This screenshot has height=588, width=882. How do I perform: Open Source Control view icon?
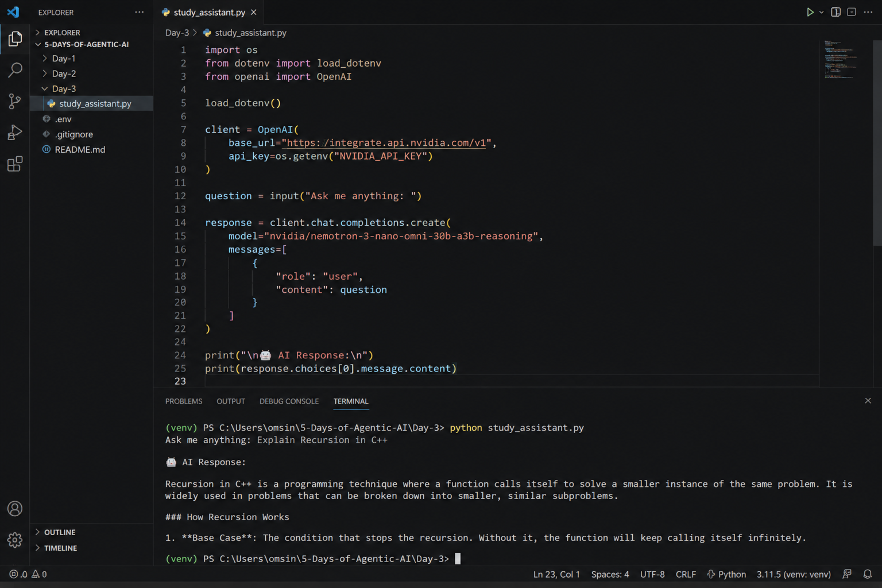pyautogui.click(x=15, y=101)
